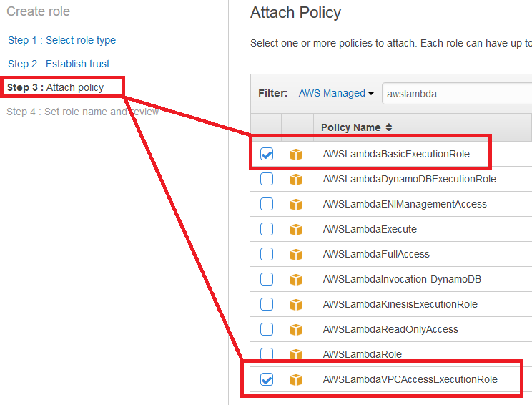Uncheck the AWSLambdaVPCAccessExecutionRole checkbox
The width and height of the screenshot is (532, 405).
[x=267, y=379]
